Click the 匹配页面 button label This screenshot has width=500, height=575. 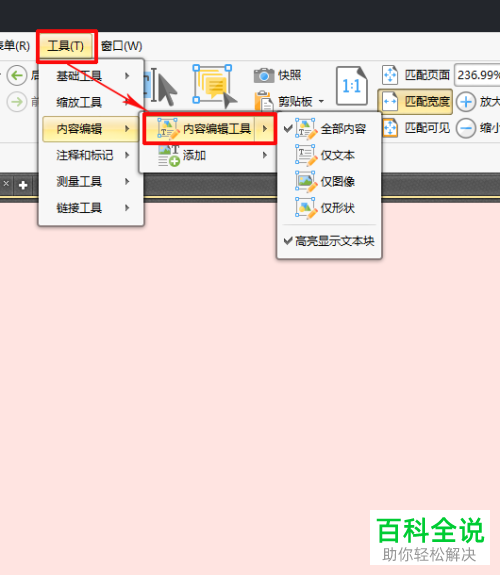(x=427, y=75)
